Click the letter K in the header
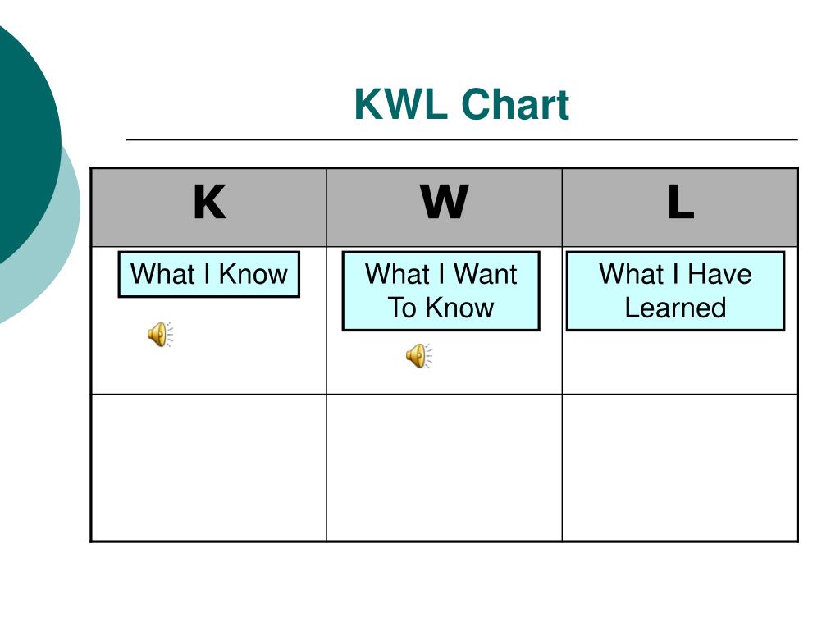The height and width of the screenshot is (630, 840). pos(209,202)
